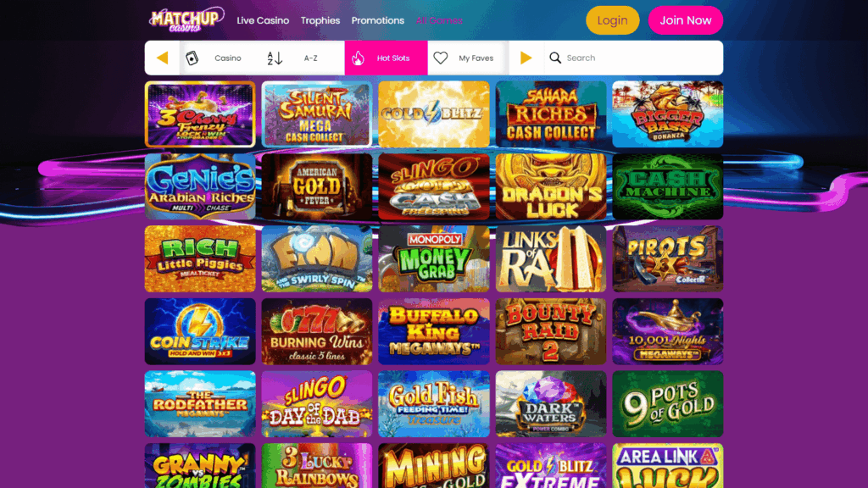This screenshot has width=868, height=488.
Task: Select the All Games nav link
Action: click(439, 20)
